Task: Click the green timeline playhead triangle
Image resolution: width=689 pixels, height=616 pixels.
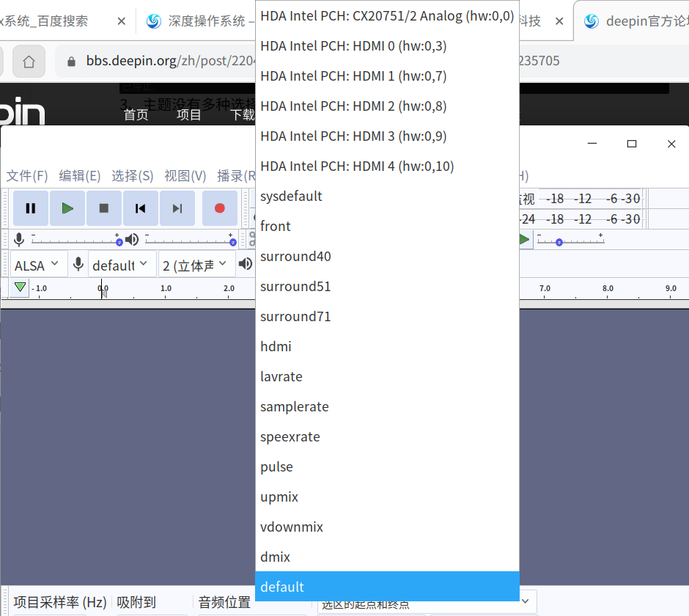Action: coord(20,287)
